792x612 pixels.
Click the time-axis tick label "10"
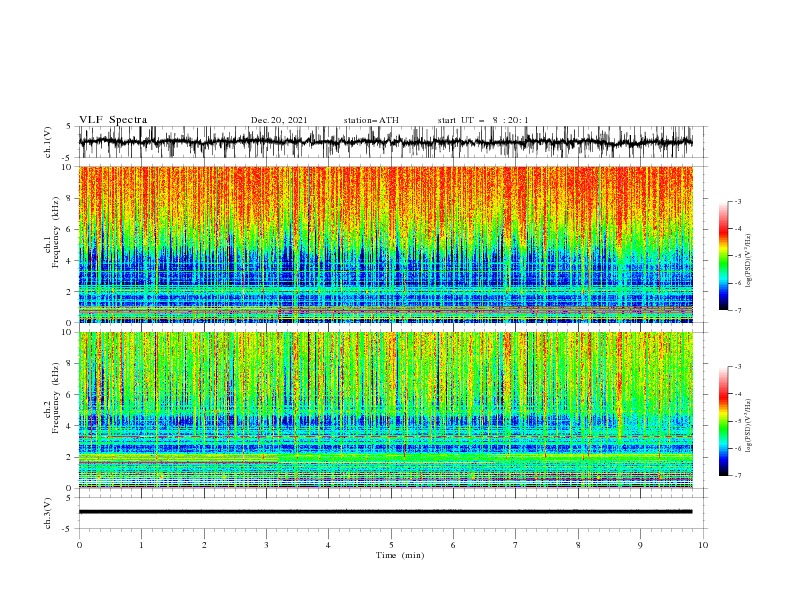point(703,545)
